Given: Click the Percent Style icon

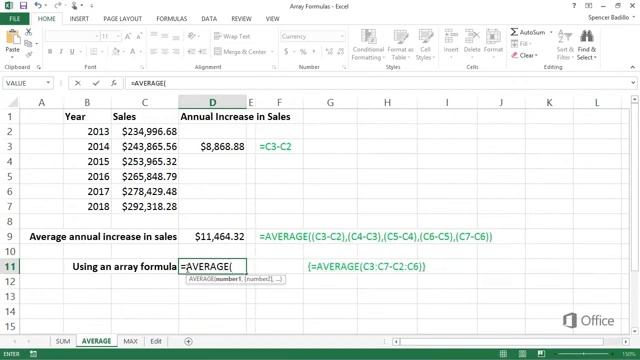Looking at the screenshot, I should click(x=303, y=52).
